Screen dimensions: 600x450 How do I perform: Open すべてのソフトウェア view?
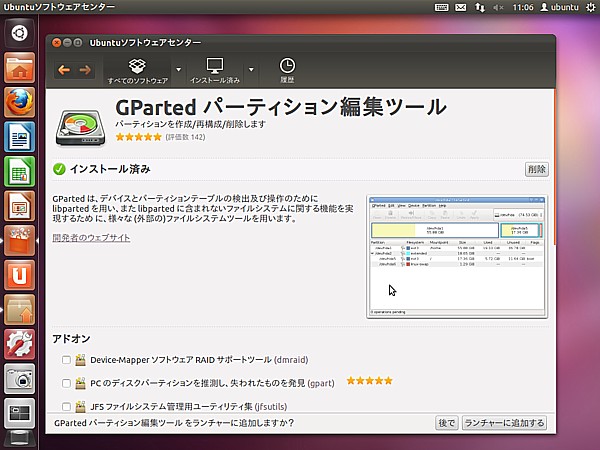(137, 71)
